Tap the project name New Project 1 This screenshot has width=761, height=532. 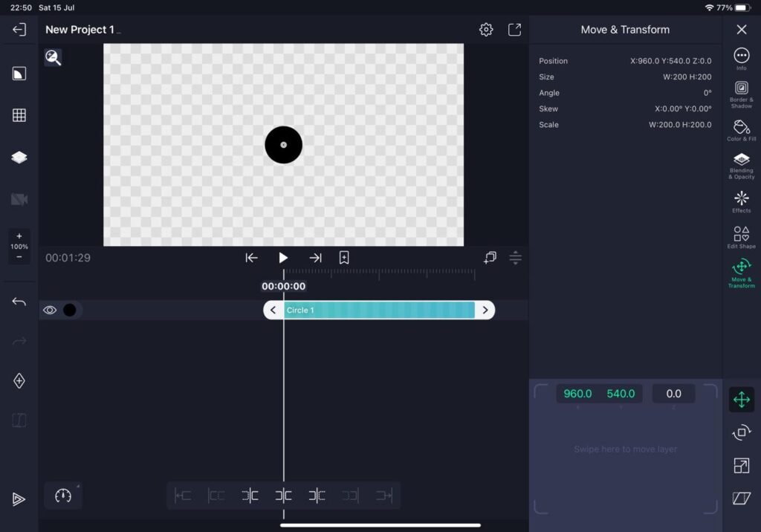coord(80,30)
